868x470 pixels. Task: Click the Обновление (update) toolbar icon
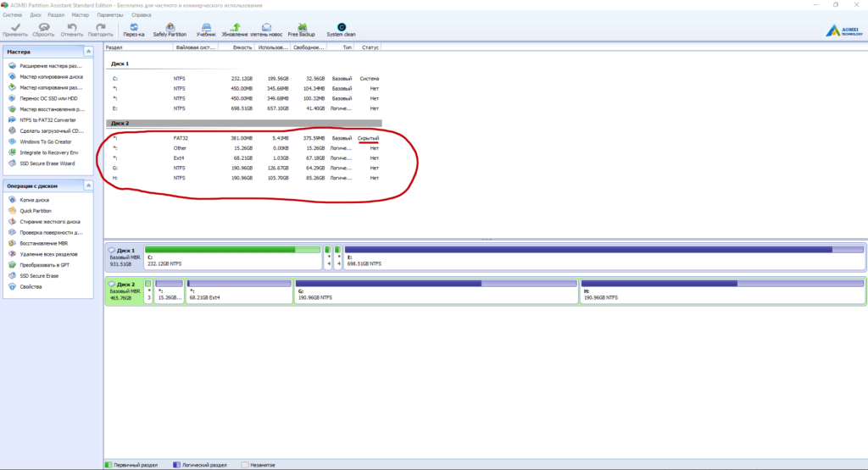(x=235, y=29)
